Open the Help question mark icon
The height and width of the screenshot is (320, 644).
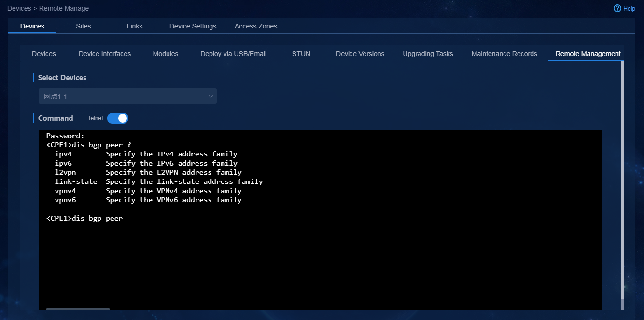[617, 8]
